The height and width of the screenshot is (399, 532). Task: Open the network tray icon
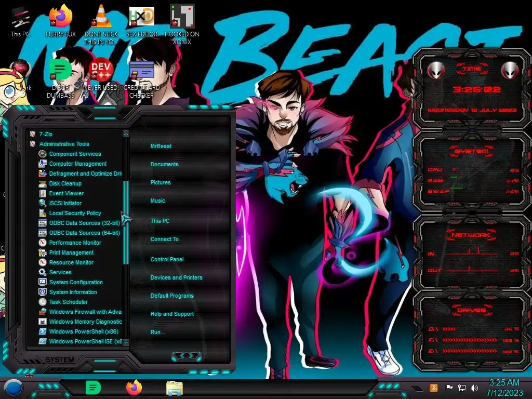pyautogui.click(x=462, y=388)
